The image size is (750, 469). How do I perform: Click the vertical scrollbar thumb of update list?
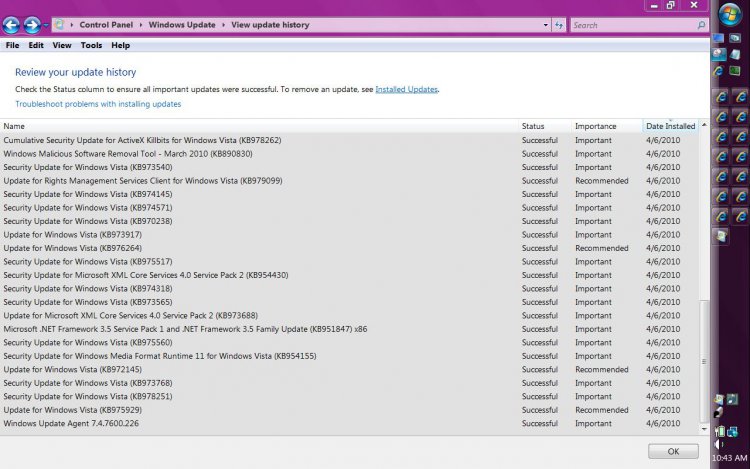click(x=704, y=361)
